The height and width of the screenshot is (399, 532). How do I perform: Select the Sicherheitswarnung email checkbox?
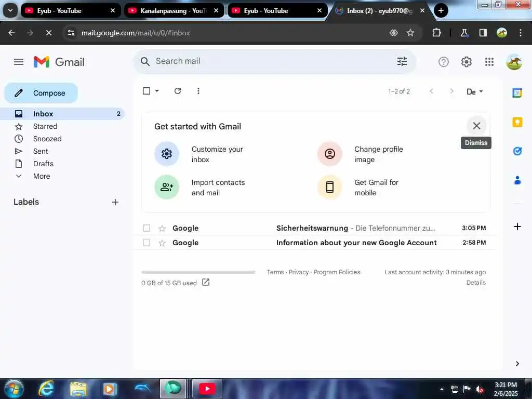point(147,228)
